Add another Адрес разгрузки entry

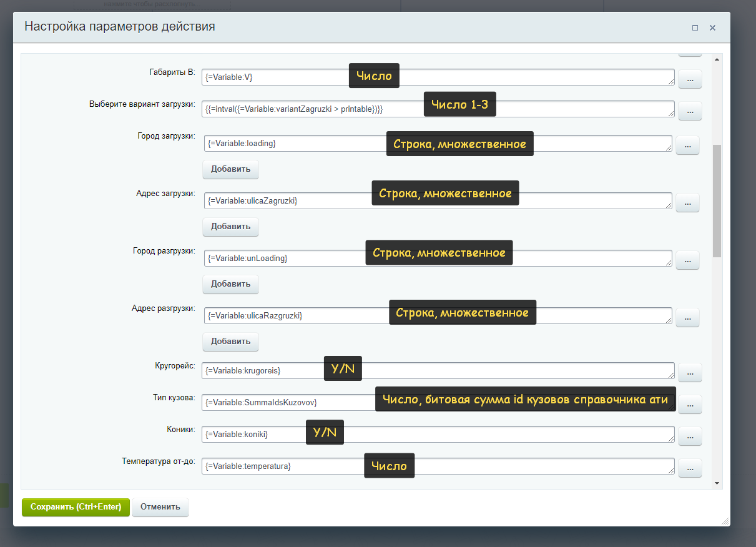click(230, 342)
